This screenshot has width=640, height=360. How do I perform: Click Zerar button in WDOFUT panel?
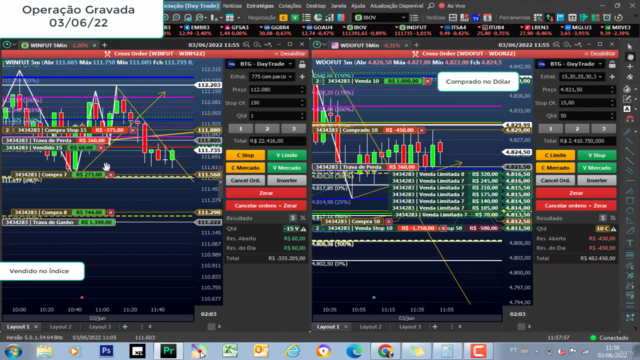point(576,193)
